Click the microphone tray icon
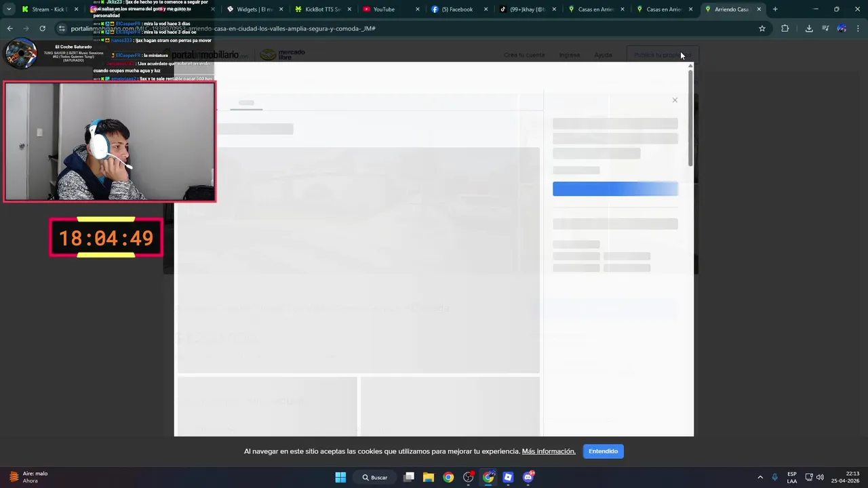 (774, 477)
